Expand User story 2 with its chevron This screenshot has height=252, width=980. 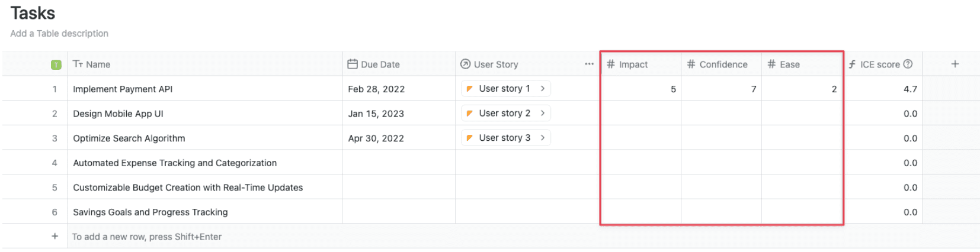pos(542,113)
